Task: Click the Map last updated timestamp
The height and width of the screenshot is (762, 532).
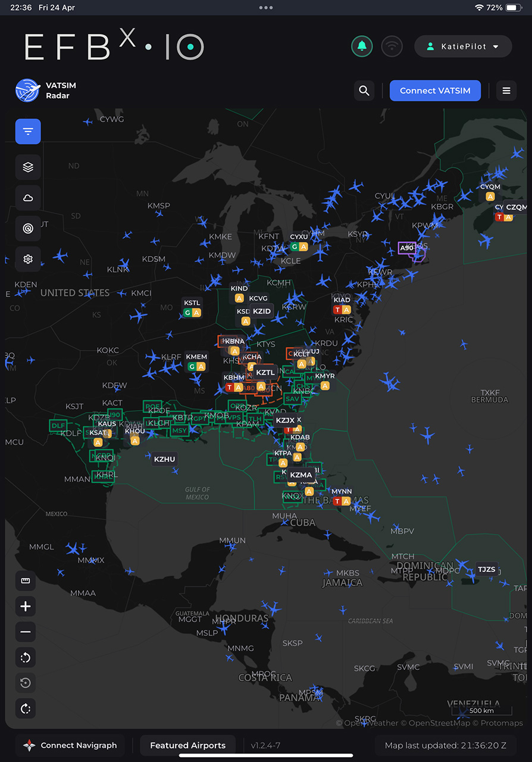Action: [446, 745]
